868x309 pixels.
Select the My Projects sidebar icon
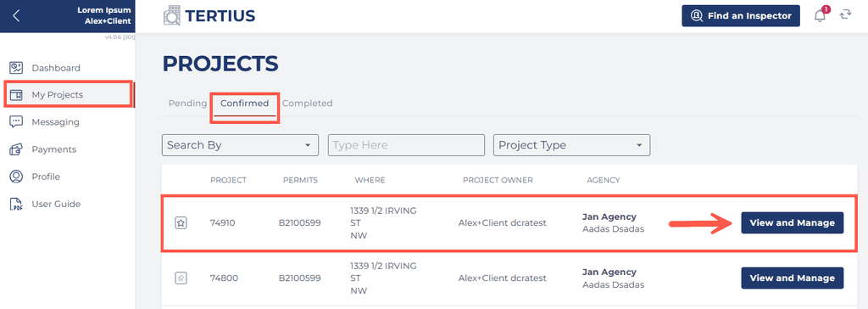coord(16,95)
